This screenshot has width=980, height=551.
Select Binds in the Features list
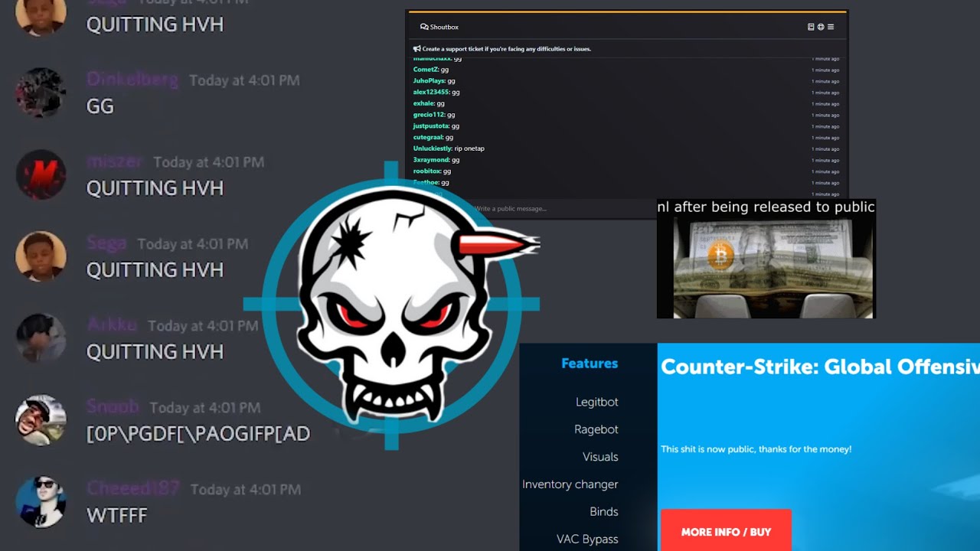(603, 512)
